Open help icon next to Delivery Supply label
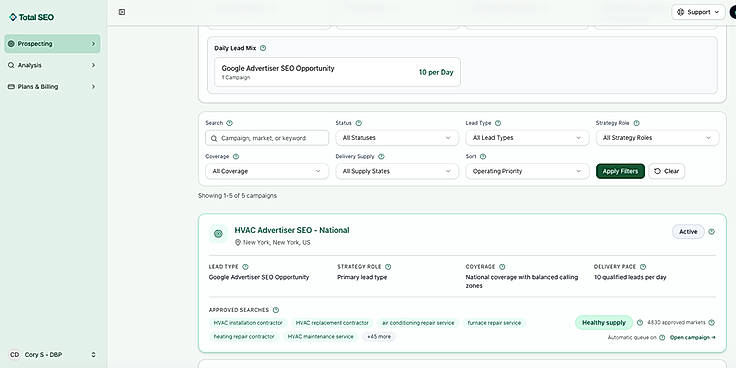 (381, 156)
